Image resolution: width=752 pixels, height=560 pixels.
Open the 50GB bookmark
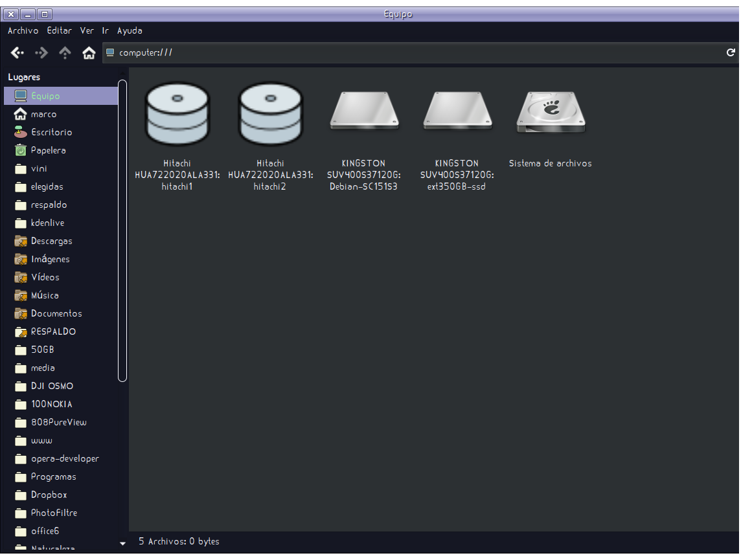pos(61,350)
